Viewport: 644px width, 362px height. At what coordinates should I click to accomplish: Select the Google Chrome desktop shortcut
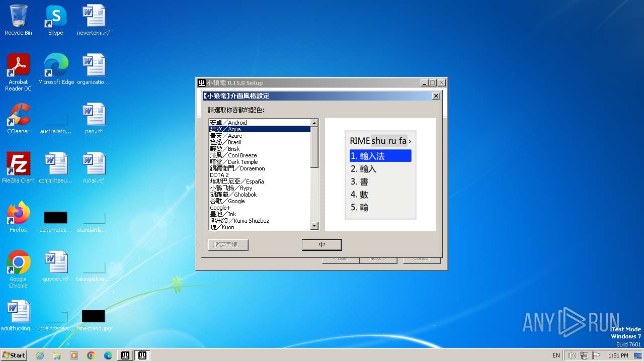(x=18, y=269)
